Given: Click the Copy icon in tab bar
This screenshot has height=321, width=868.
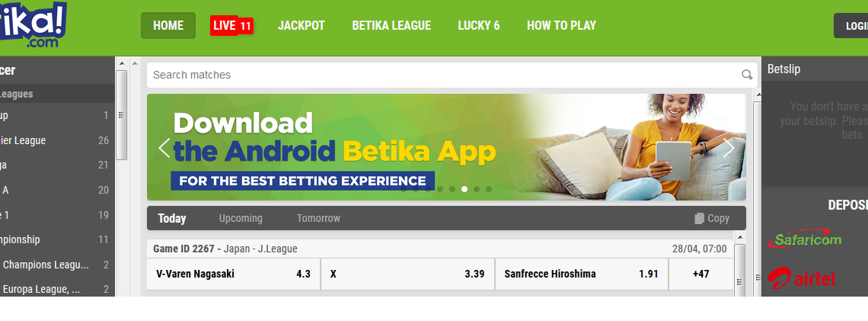Looking at the screenshot, I should tap(699, 218).
